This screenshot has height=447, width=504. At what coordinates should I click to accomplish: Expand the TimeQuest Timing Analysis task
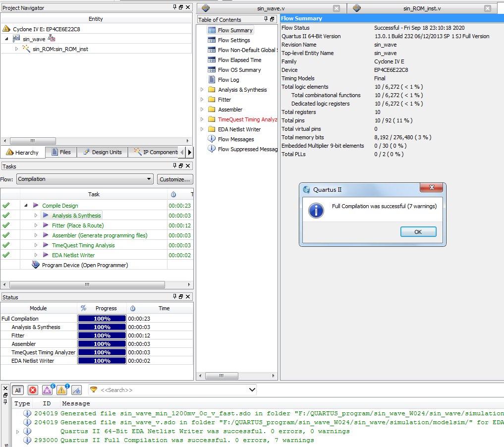(x=36, y=245)
